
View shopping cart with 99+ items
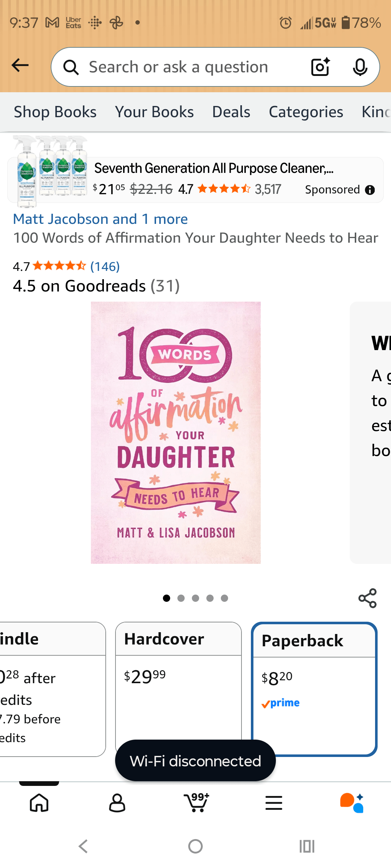pos(196,802)
